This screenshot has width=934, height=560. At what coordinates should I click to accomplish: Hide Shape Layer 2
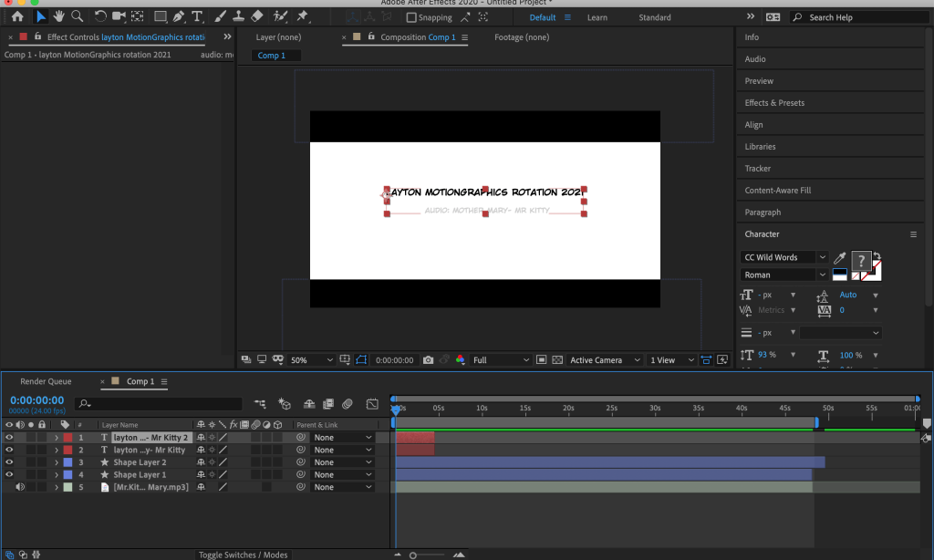(x=9, y=462)
